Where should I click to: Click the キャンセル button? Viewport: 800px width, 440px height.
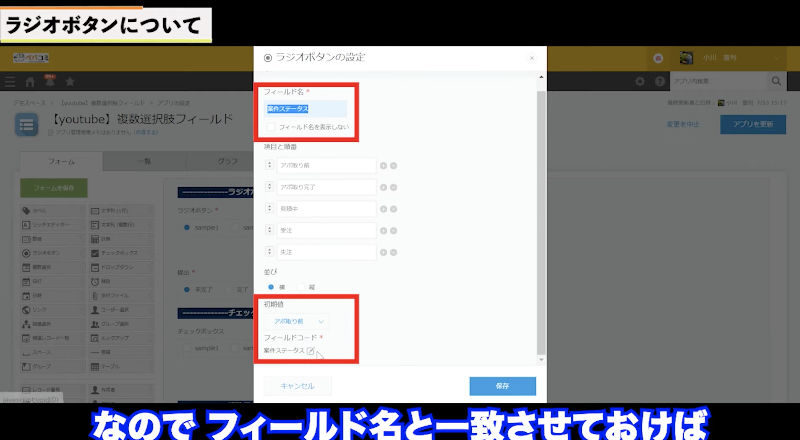[298, 386]
